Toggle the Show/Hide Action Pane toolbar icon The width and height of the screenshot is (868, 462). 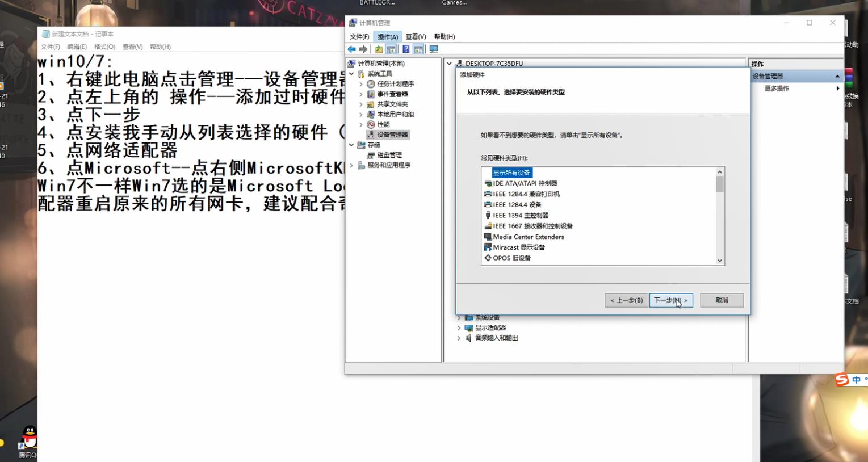[418, 49]
